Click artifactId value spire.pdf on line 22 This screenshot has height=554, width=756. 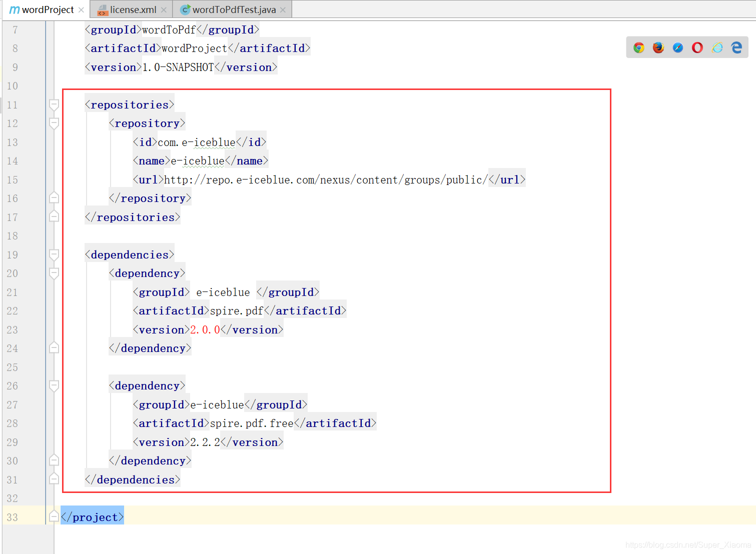pyautogui.click(x=237, y=311)
